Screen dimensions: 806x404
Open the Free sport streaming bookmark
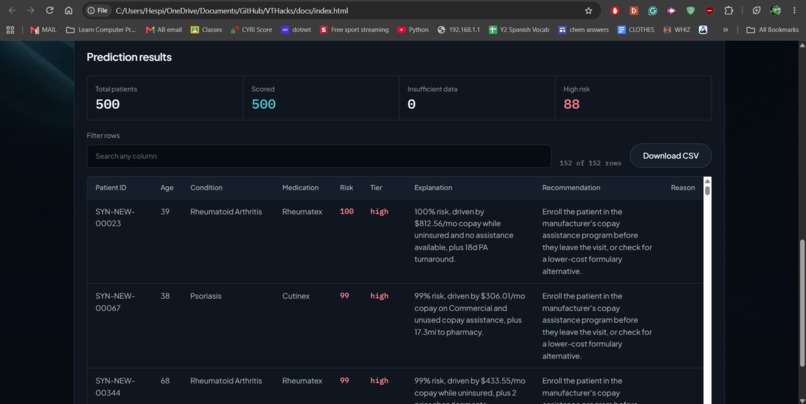pos(354,30)
